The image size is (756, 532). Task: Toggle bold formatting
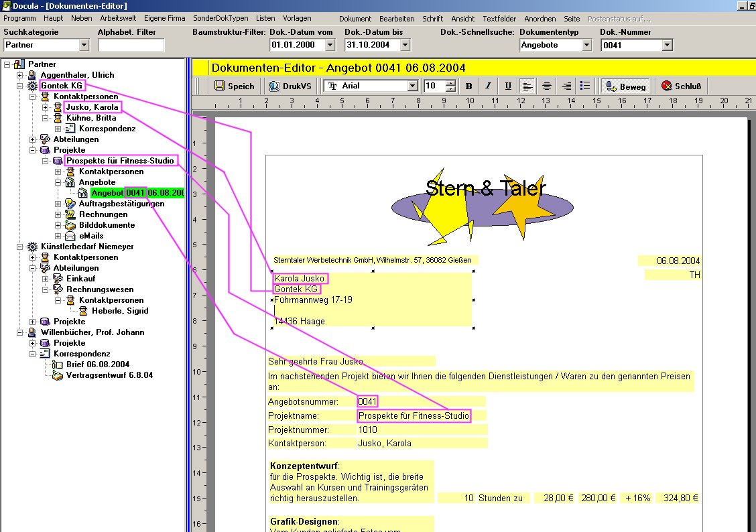468,86
